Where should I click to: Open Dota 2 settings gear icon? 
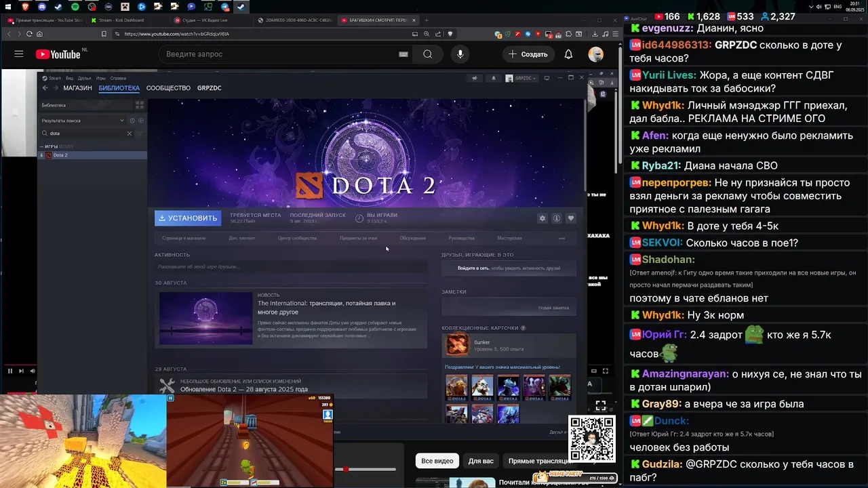point(542,218)
